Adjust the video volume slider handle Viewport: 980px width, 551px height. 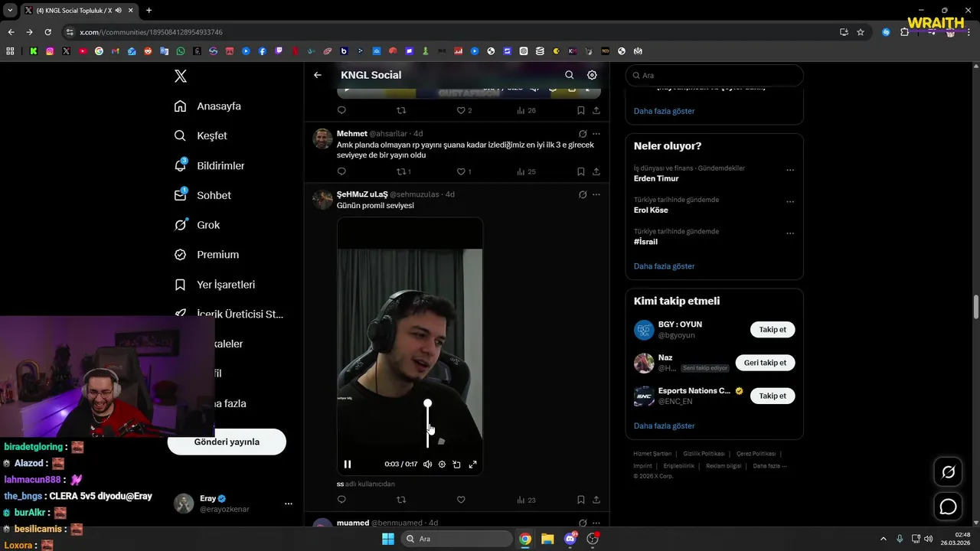point(428,403)
